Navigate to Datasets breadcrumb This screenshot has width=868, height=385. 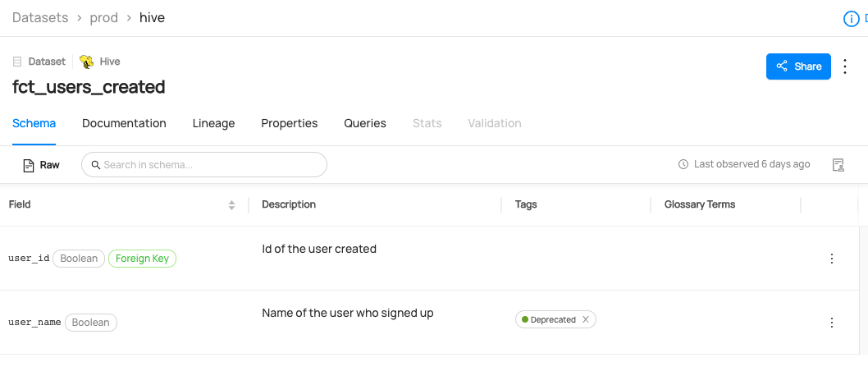(x=39, y=17)
